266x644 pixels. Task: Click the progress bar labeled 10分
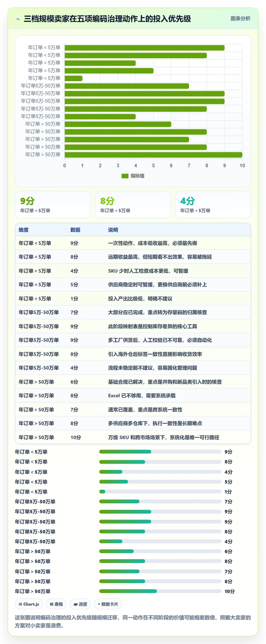point(160,591)
